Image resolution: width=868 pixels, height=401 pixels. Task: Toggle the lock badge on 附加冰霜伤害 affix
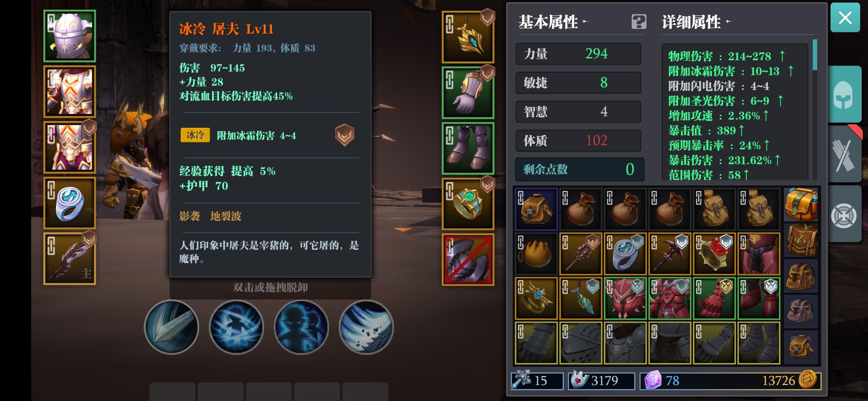pos(345,135)
